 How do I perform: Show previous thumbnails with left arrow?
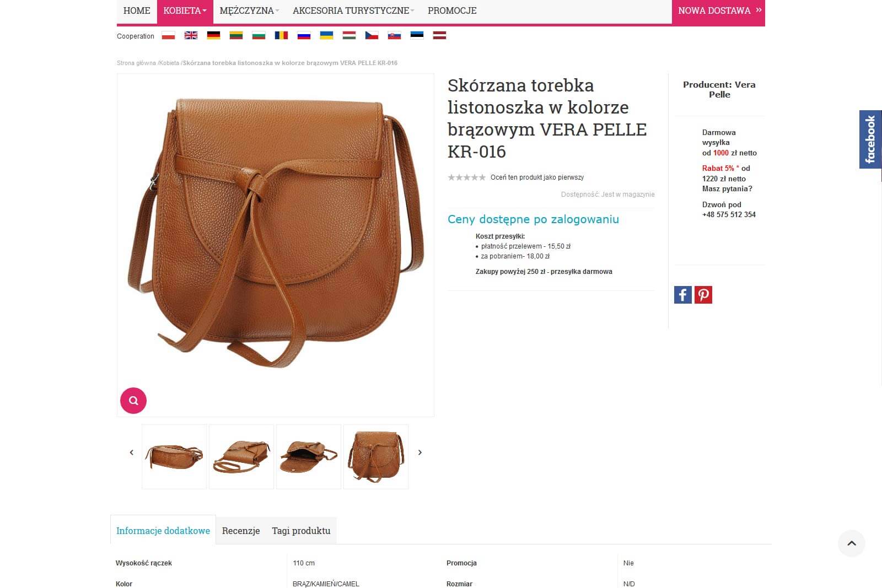[131, 452]
